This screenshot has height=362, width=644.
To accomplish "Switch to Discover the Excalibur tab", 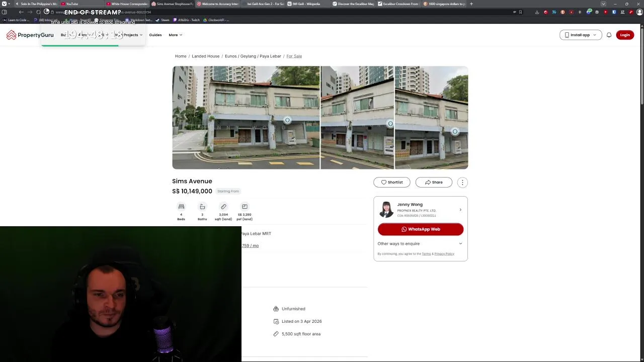I will 353,4.
